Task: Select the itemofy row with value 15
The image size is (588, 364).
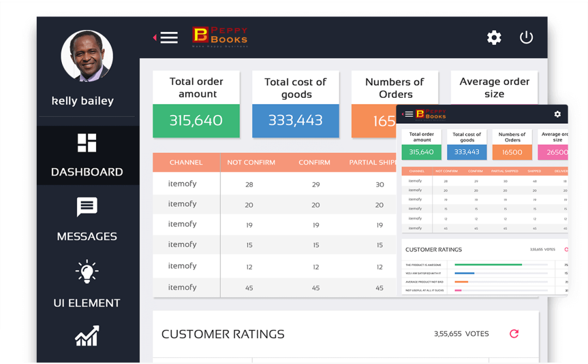Action: 274,245
